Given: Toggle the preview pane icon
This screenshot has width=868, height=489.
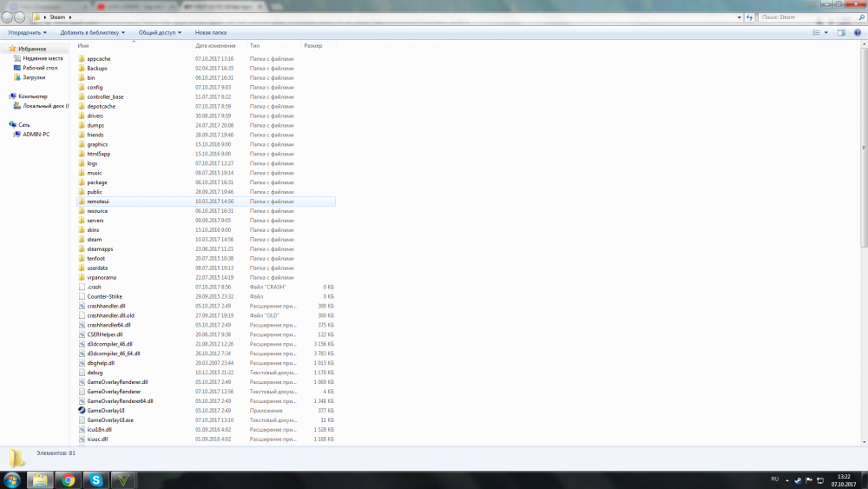Looking at the screenshot, I should pos(841,33).
